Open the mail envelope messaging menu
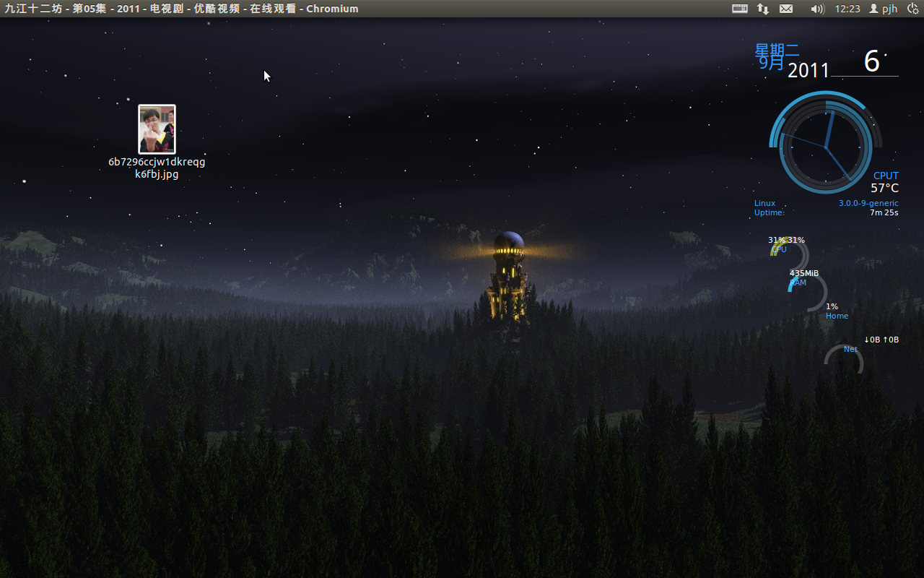The image size is (924, 578). click(x=786, y=9)
